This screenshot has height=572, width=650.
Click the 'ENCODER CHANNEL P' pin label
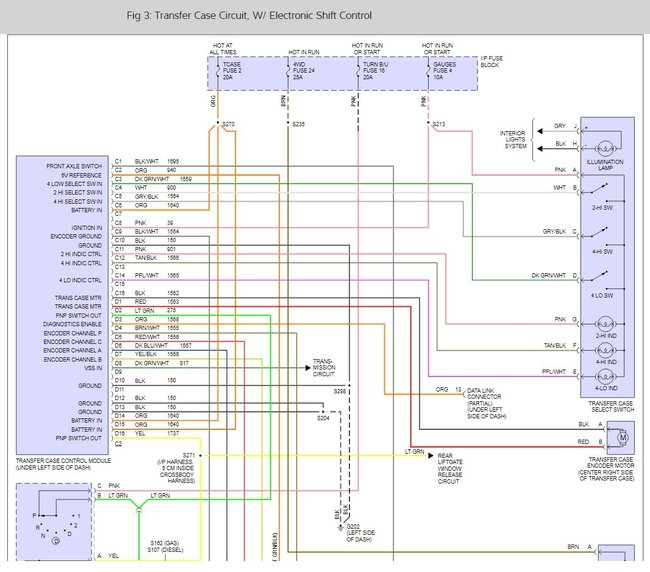(73, 333)
